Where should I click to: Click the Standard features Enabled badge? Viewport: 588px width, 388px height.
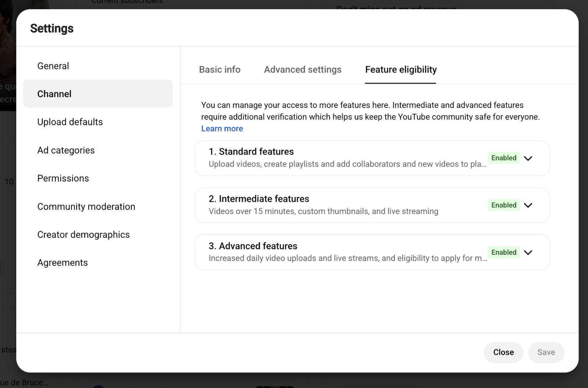coord(504,158)
